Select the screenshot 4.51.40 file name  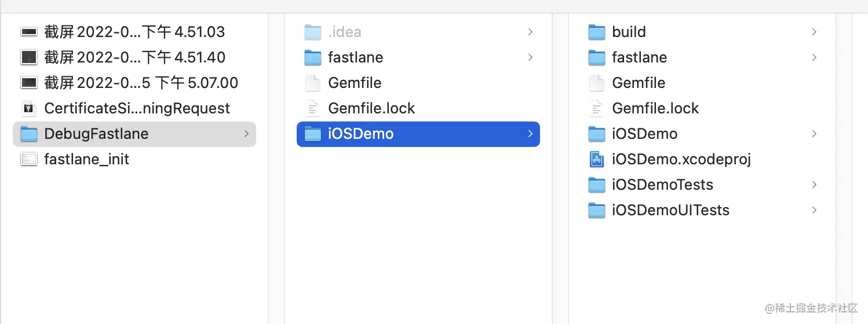click(134, 57)
